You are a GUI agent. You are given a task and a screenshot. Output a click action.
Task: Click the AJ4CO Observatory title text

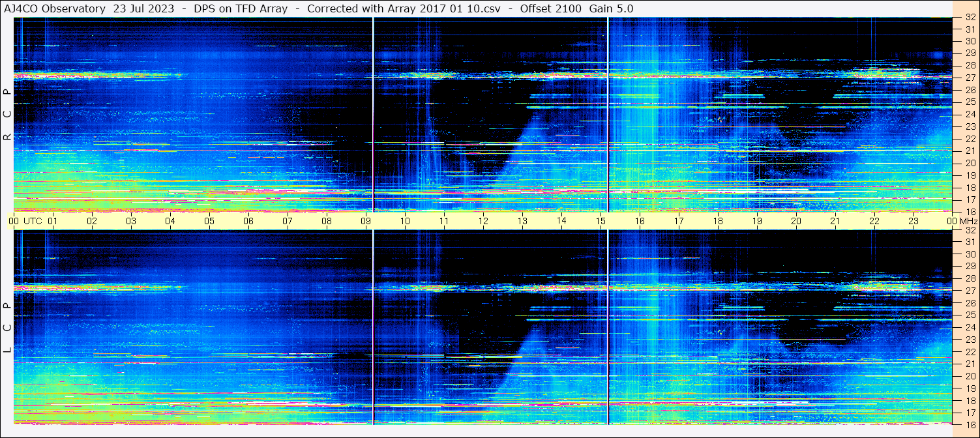pyautogui.click(x=54, y=8)
